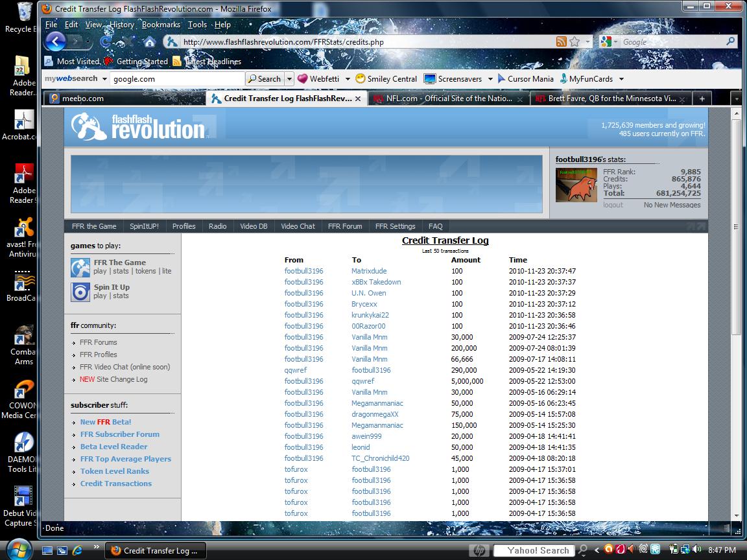Click the Credit Transactions link
The width and height of the screenshot is (747, 560).
point(116,484)
